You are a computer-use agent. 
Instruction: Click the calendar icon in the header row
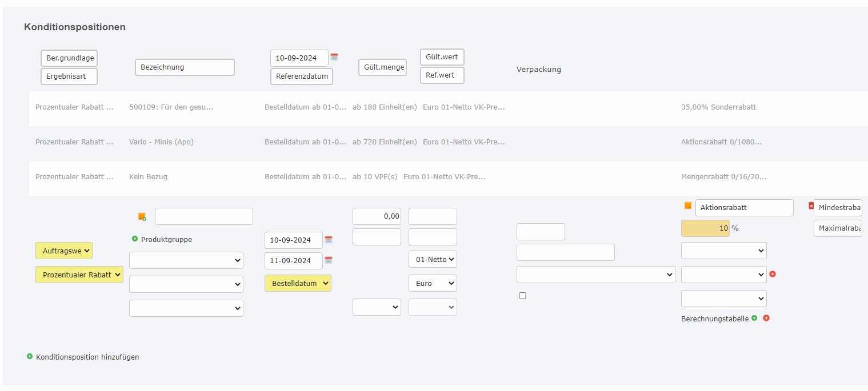[334, 57]
